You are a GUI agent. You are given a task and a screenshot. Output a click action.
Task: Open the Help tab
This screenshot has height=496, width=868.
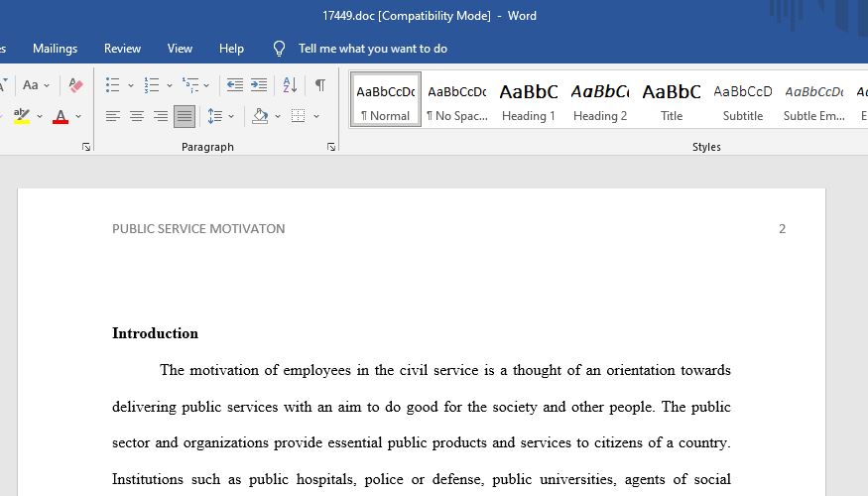231,49
